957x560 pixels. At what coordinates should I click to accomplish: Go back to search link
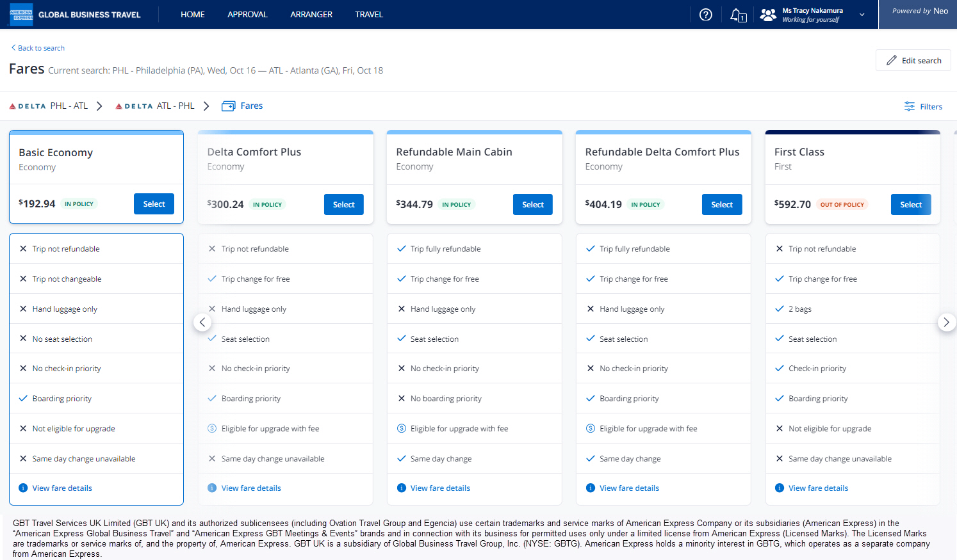38,48
